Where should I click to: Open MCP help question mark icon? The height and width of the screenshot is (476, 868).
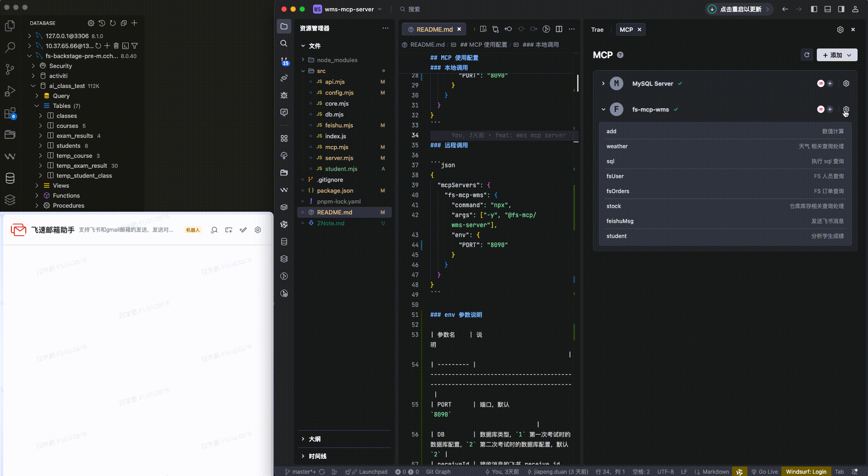point(620,55)
